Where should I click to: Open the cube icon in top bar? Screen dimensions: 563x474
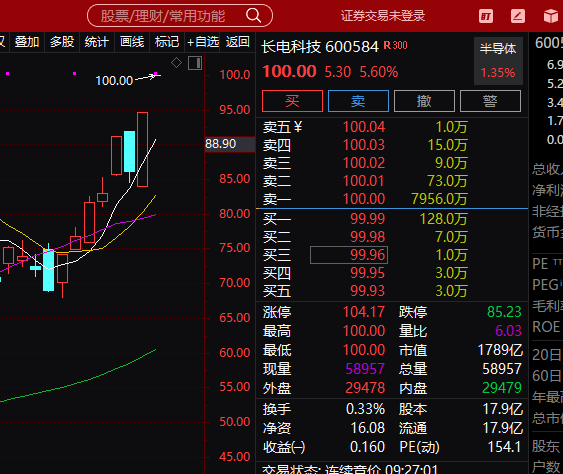point(551,16)
